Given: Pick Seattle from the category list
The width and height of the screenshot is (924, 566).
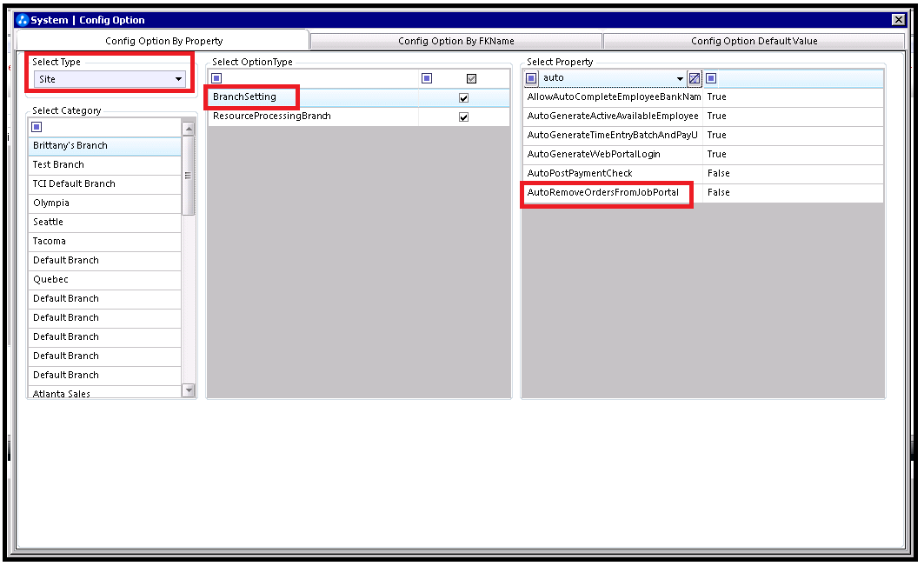Looking at the screenshot, I should [105, 222].
